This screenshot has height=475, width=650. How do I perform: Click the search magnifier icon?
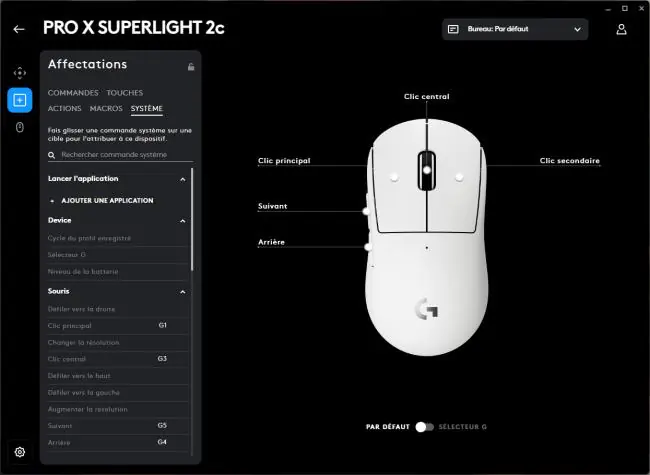[x=51, y=155]
